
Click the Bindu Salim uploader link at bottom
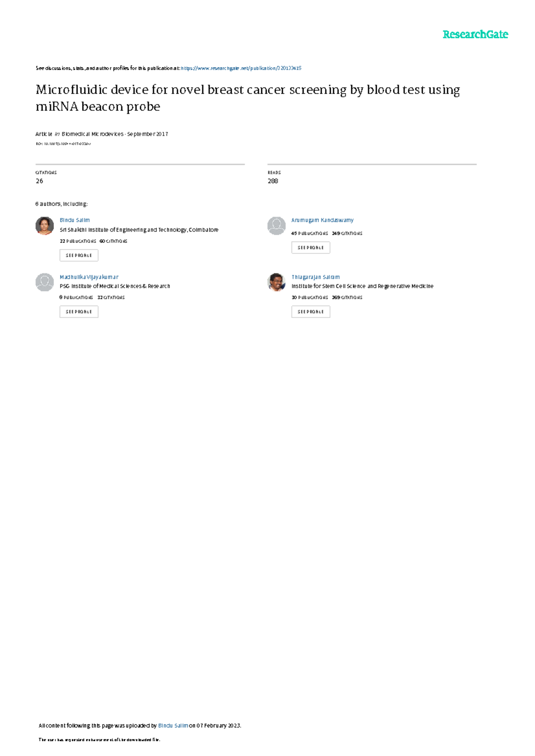click(x=173, y=725)
